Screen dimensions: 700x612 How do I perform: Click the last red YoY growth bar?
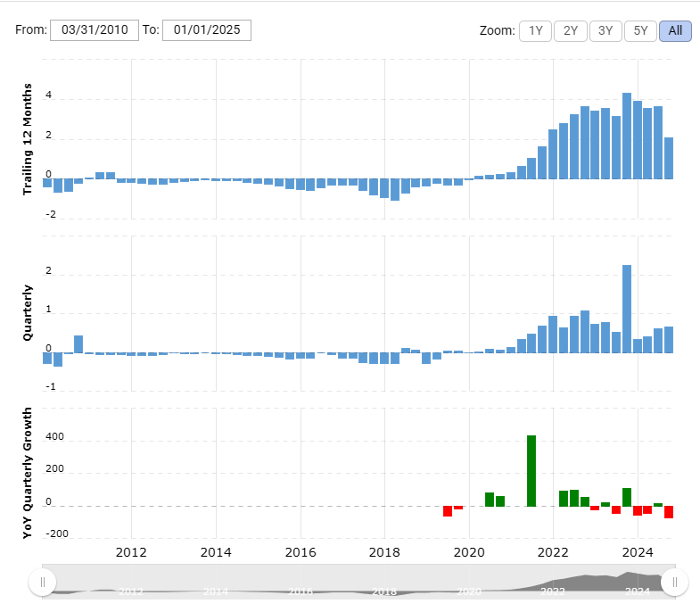pos(669,512)
